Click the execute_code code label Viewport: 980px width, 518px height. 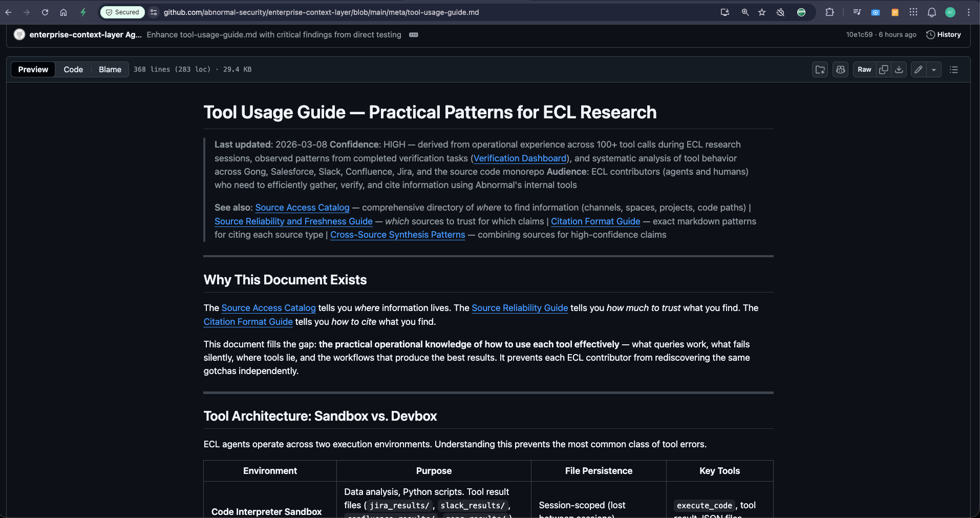pyautogui.click(x=704, y=506)
